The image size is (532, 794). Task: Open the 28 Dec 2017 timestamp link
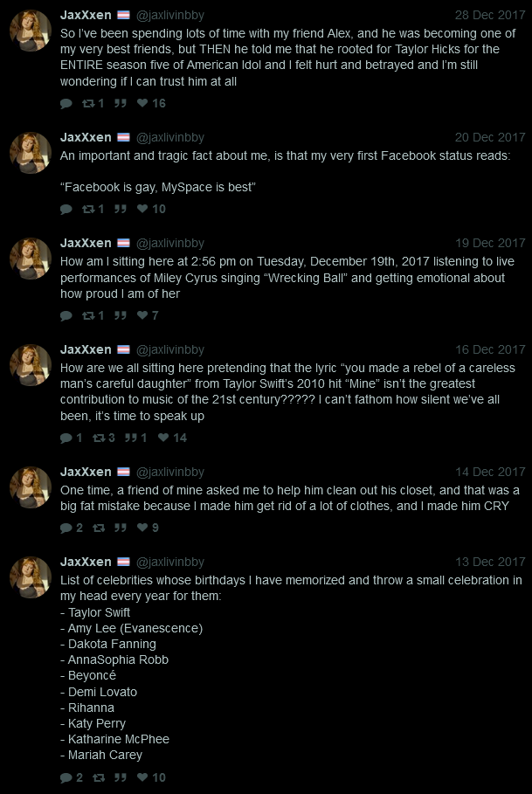click(x=490, y=15)
